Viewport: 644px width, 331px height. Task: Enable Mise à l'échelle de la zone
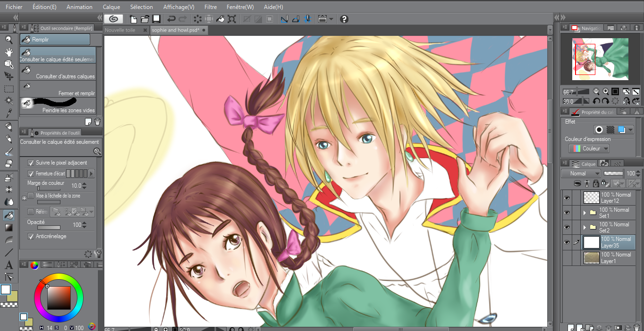[x=31, y=196]
